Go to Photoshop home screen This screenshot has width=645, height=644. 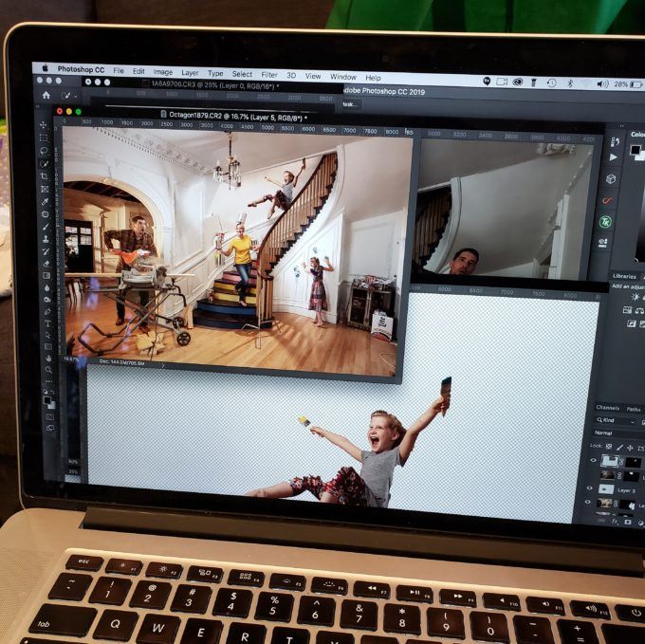click(46, 96)
